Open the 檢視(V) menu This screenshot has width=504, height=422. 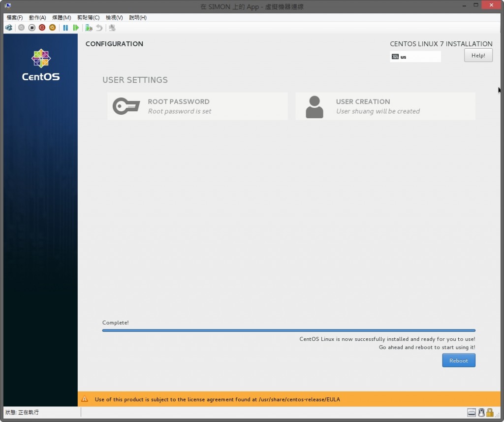tap(114, 17)
